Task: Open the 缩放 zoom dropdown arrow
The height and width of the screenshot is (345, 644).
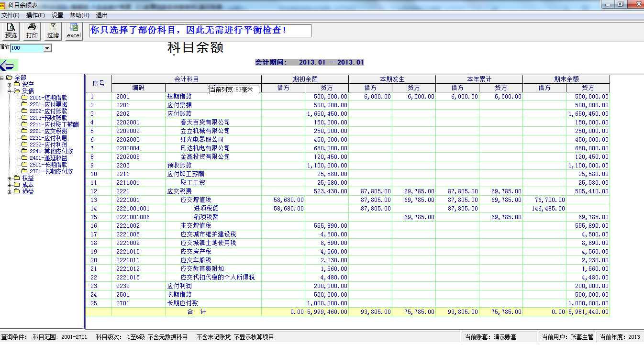Action: (x=47, y=48)
